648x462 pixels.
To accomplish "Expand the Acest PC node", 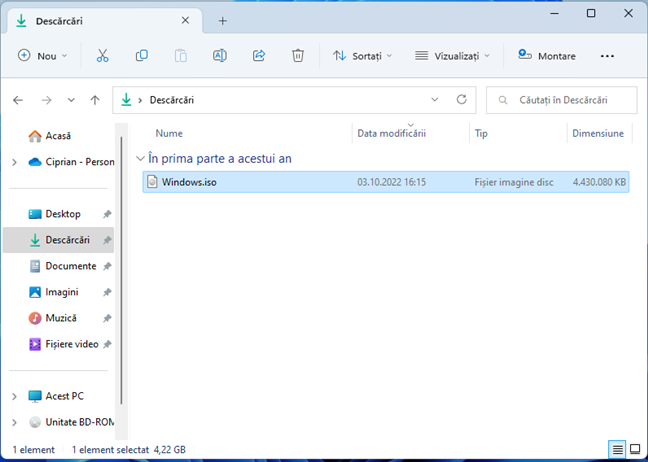I will click(x=14, y=396).
